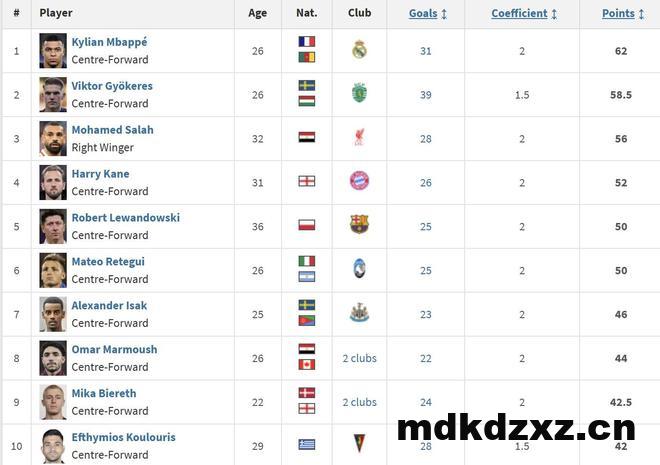
Task: Click Alexander Isak's portrait thumbnail
Action: [x=53, y=313]
